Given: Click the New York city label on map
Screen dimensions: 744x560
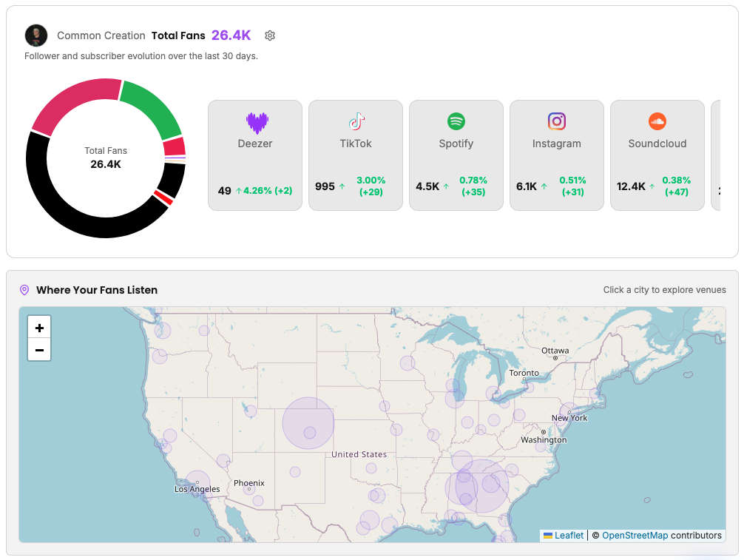Looking at the screenshot, I should tap(569, 418).
